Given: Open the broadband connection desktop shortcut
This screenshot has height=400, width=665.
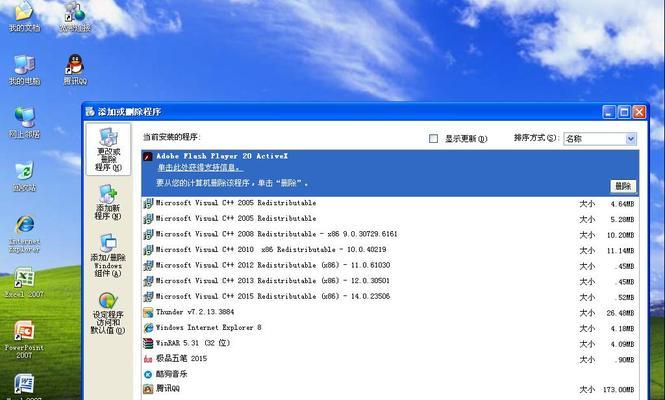Looking at the screenshot, I should (x=75, y=16).
